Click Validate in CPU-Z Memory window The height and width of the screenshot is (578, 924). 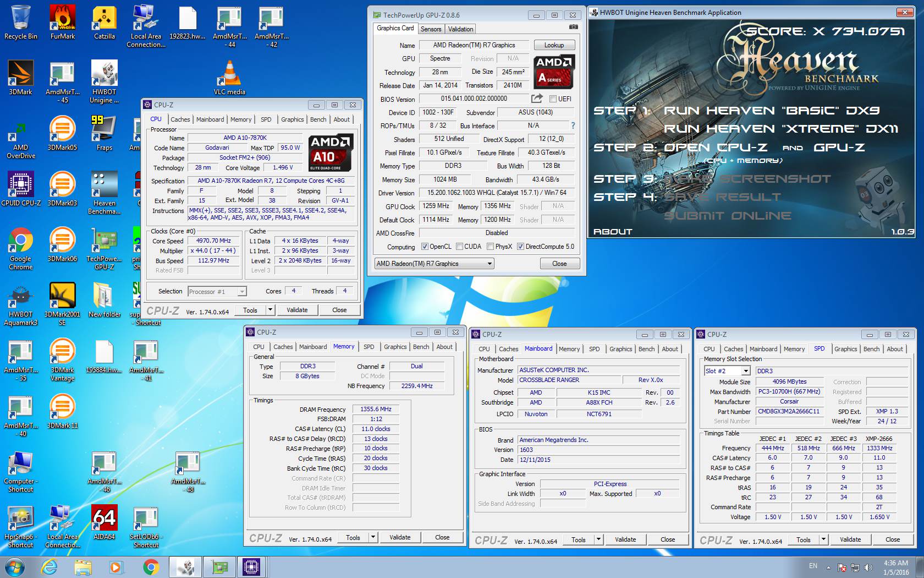(400, 537)
